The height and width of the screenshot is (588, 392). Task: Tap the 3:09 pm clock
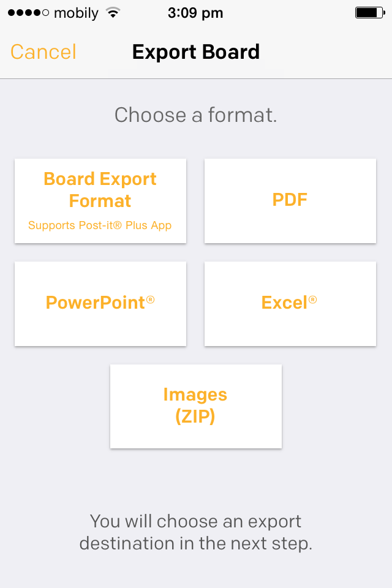click(195, 13)
